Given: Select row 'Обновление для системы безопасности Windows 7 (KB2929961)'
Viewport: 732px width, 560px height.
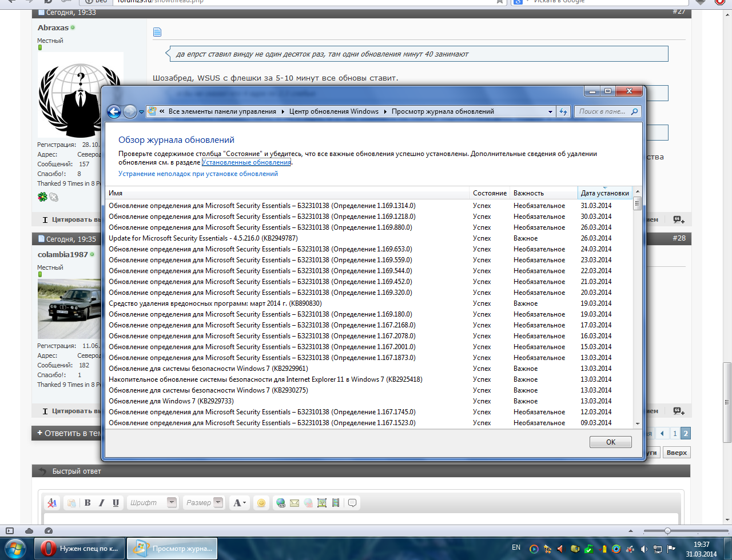Looking at the screenshot, I should (x=369, y=369).
